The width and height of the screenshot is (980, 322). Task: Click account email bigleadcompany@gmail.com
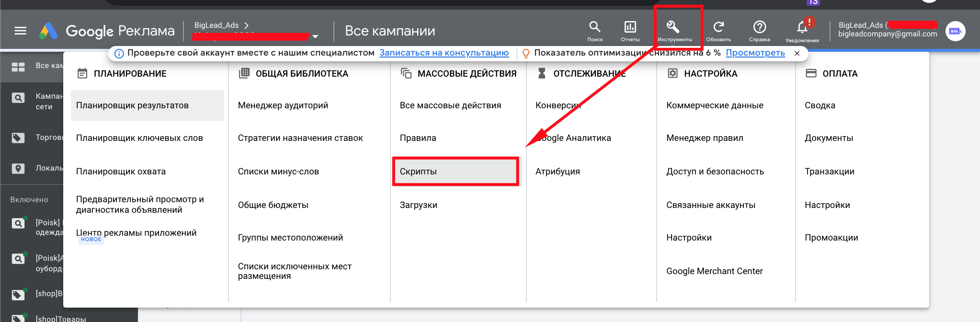coord(888,34)
